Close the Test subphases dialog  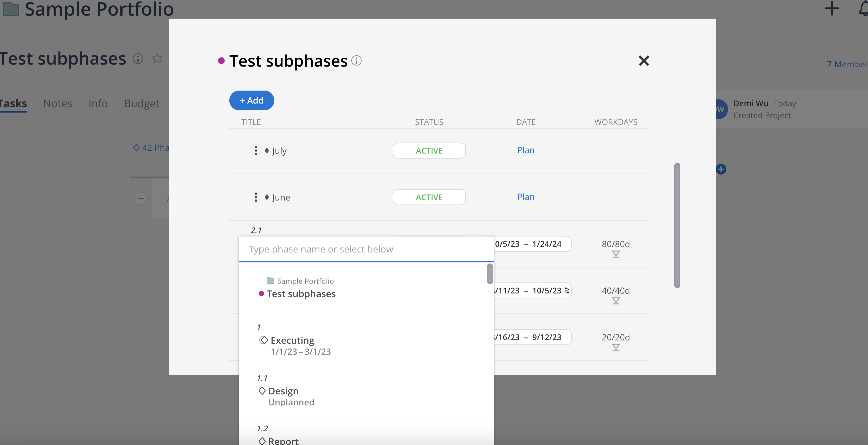click(x=644, y=61)
